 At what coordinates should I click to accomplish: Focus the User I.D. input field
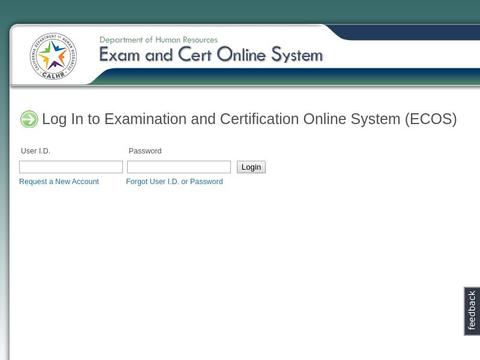(71, 167)
